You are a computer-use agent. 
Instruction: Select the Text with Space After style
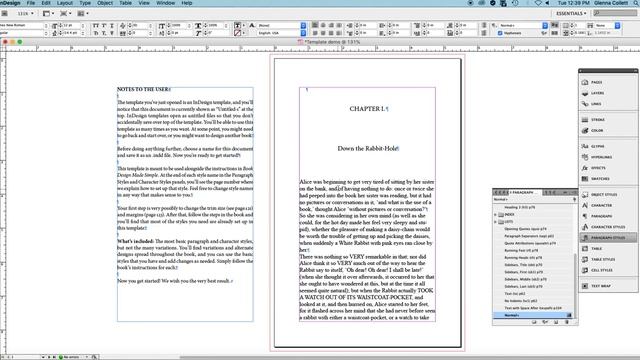click(x=532, y=308)
